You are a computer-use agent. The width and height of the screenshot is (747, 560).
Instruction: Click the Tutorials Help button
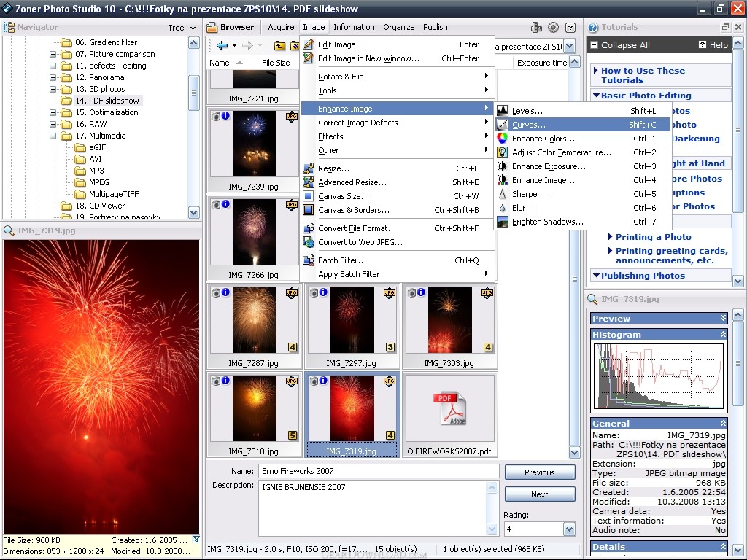[x=713, y=44]
